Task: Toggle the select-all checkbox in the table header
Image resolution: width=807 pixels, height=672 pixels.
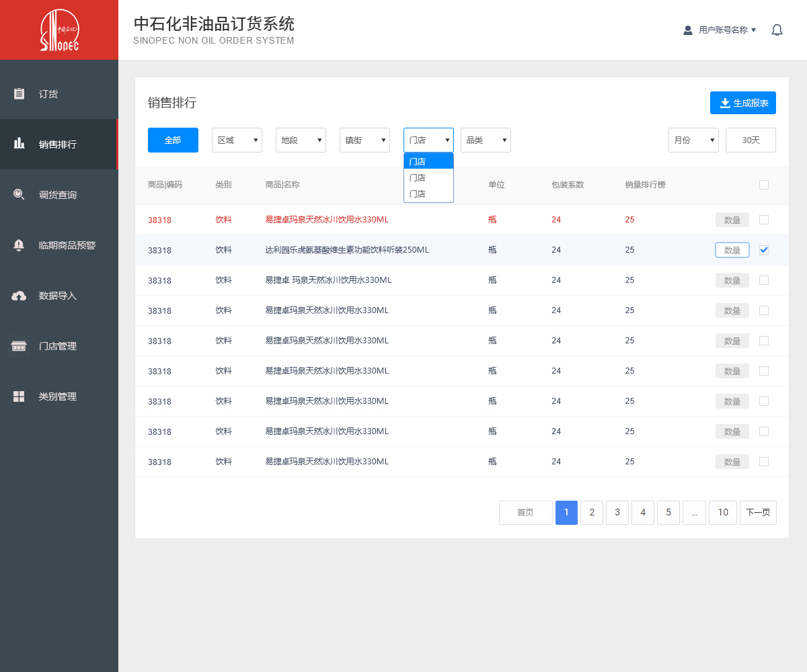Action: (764, 185)
